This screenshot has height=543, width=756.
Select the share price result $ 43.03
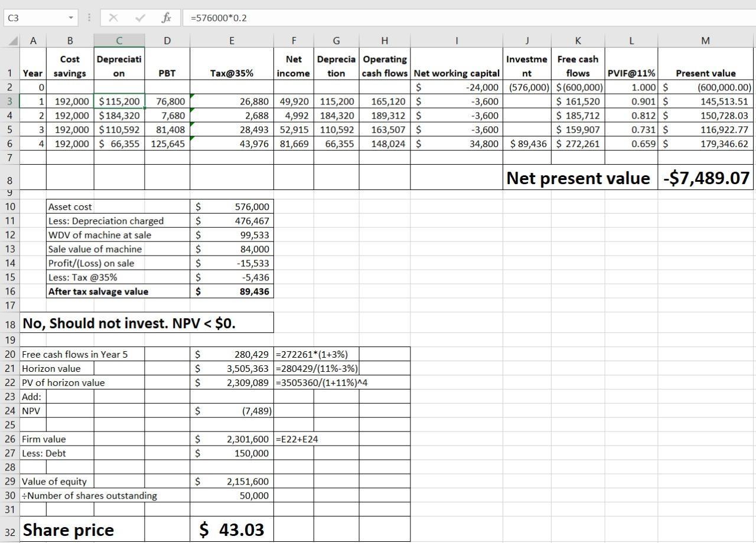[232, 529]
